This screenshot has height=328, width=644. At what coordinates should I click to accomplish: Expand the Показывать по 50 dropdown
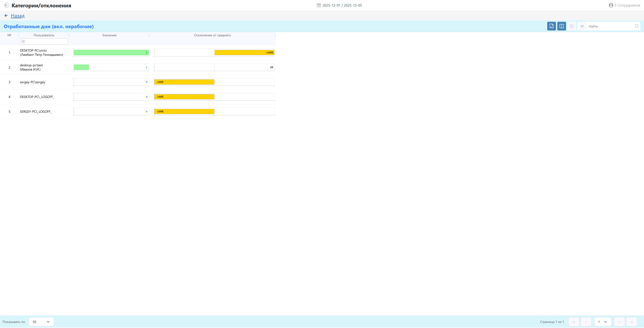(41, 322)
